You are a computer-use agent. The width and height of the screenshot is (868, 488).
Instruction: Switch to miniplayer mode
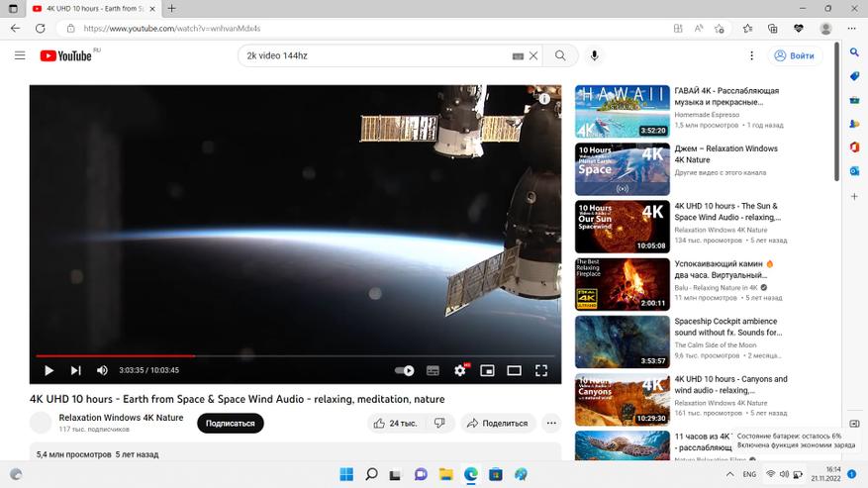[487, 370]
